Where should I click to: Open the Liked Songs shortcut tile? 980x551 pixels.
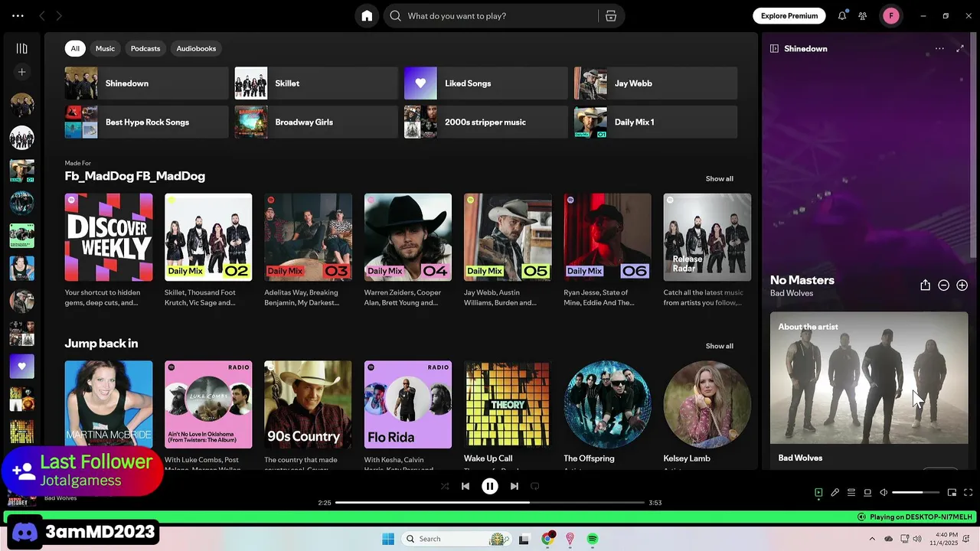[x=486, y=83]
